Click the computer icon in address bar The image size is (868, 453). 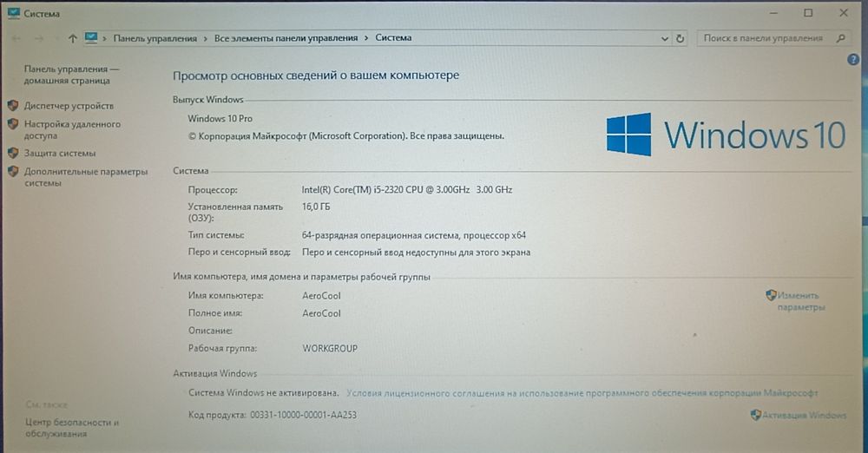91,37
